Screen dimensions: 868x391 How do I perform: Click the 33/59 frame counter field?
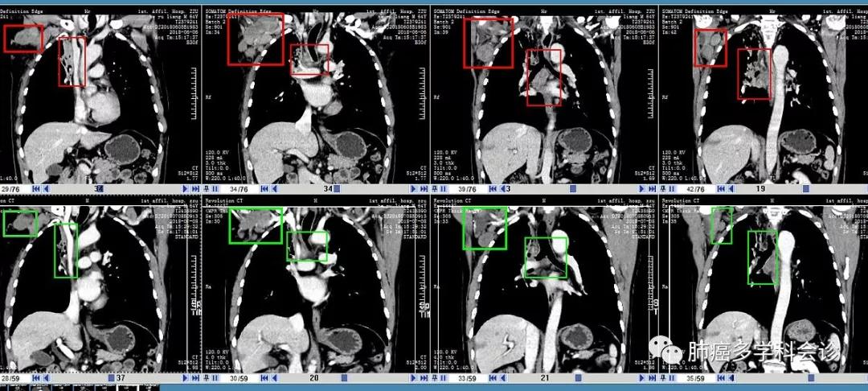469,378
